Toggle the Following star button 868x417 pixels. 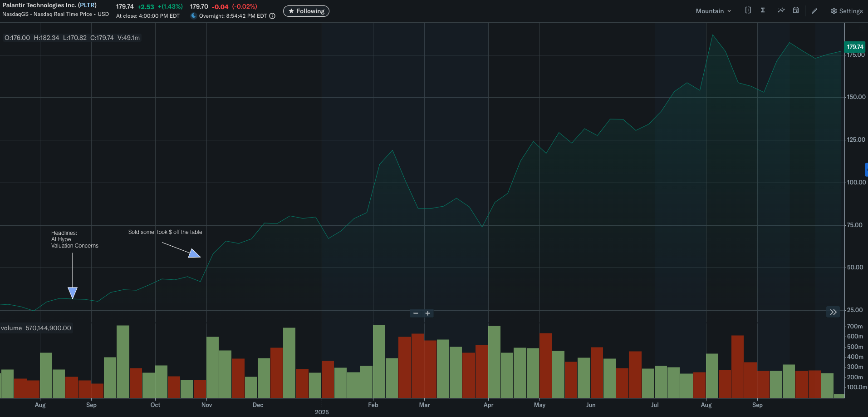pyautogui.click(x=306, y=11)
